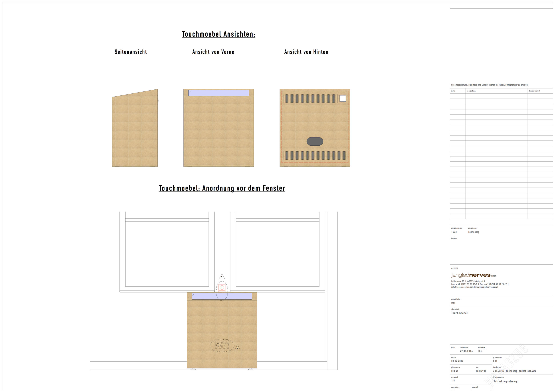The width and height of the screenshot is (555, 392).
Task: Click the 'geprueft' label
Action: (475, 387)
